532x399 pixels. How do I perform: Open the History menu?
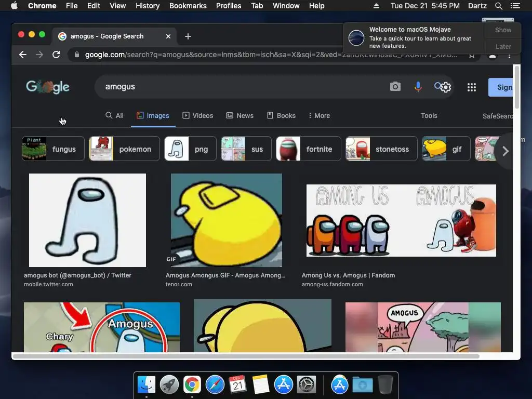148,6
